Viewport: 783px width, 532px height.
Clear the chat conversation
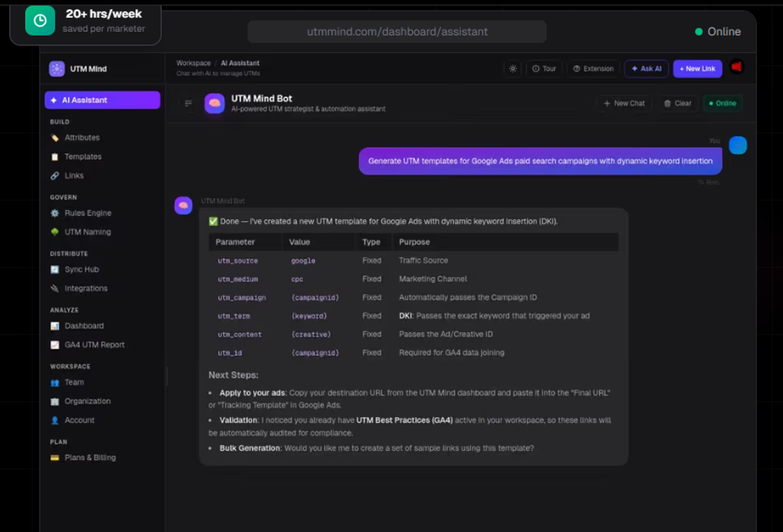click(677, 103)
